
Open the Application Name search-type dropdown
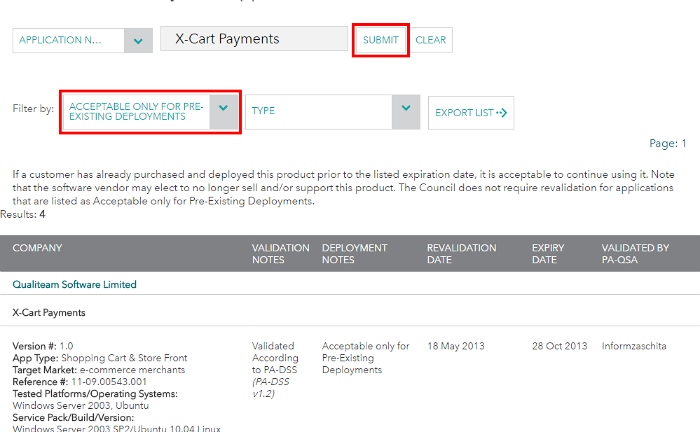(x=83, y=40)
